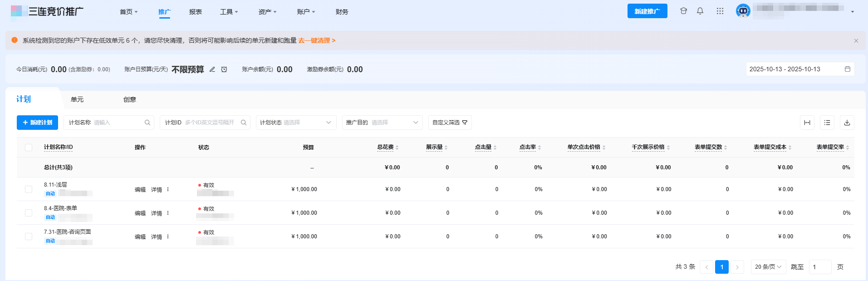Check the box for plan 7.31-医院-咨询页面
Screen dimensions: 868x281
[x=29, y=237]
